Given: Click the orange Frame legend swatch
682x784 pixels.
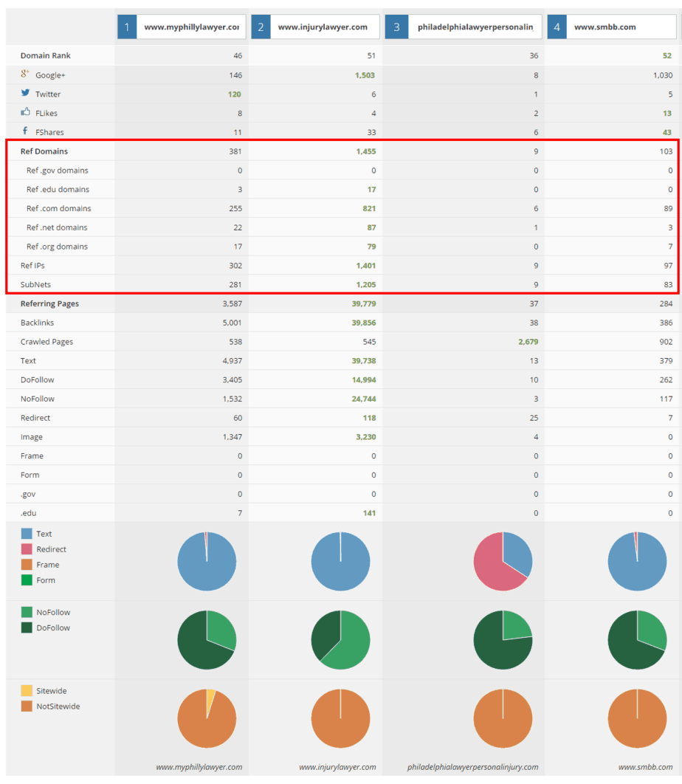Looking at the screenshot, I should tap(27, 565).
